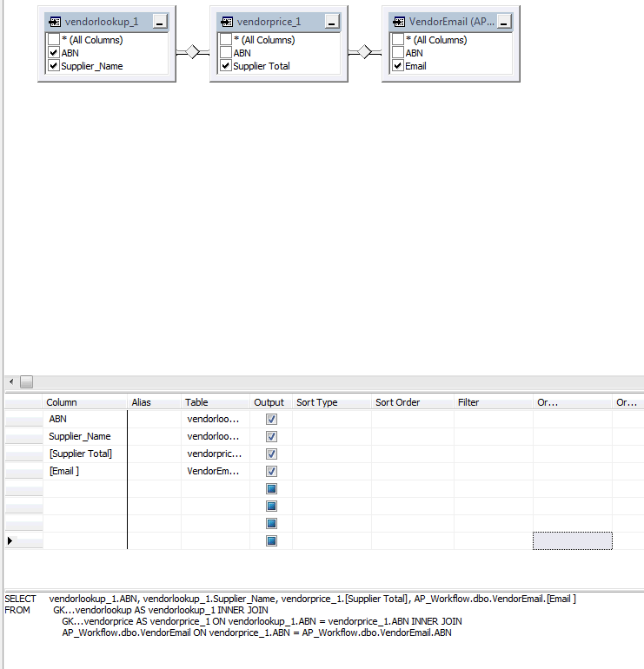Click the current-row arrow indicator

[10, 541]
